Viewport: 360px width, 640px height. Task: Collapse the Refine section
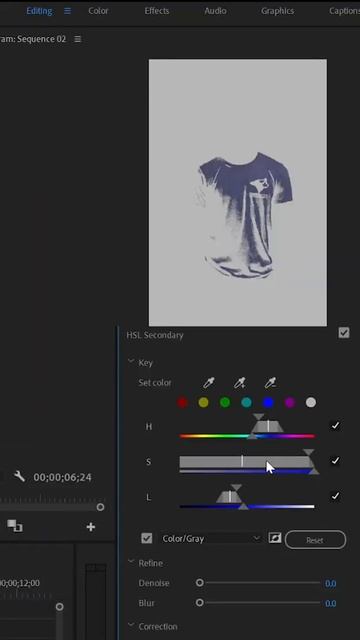coord(131,562)
